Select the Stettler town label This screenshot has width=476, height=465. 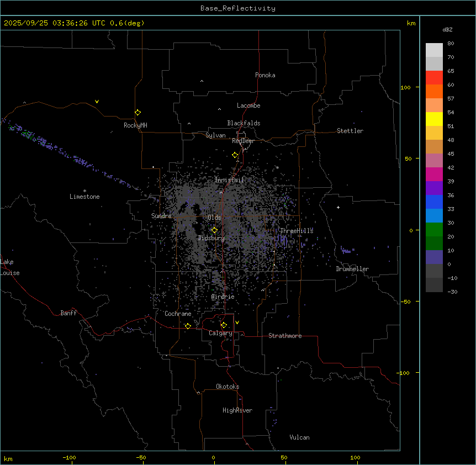tap(350, 131)
